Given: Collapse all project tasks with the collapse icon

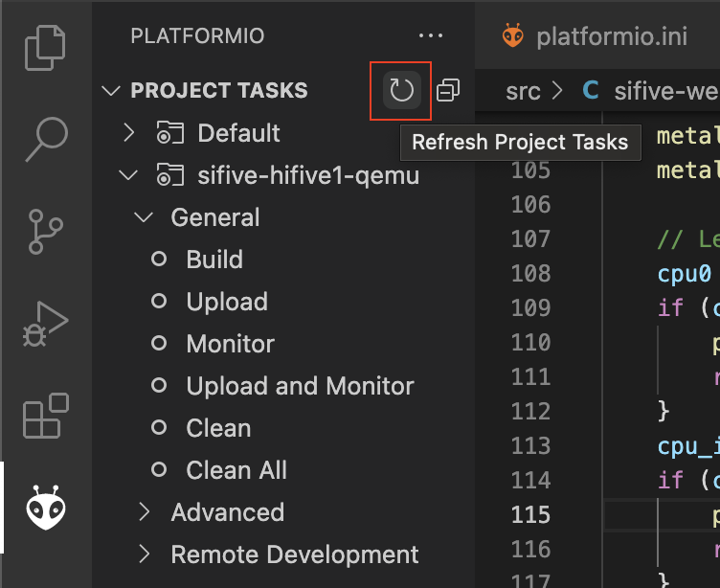Looking at the screenshot, I should [x=448, y=90].
